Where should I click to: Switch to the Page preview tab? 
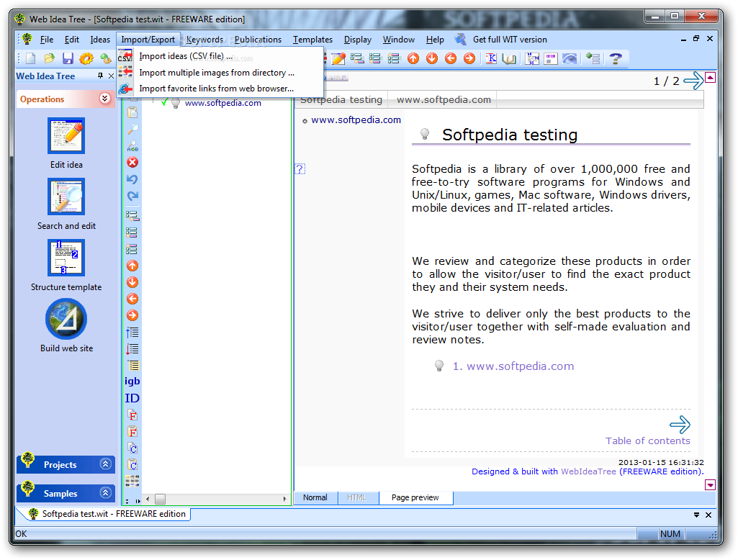click(x=415, y=497)
